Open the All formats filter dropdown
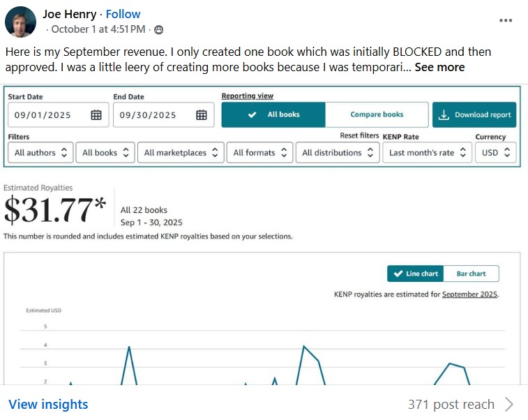 click(261, 153)
